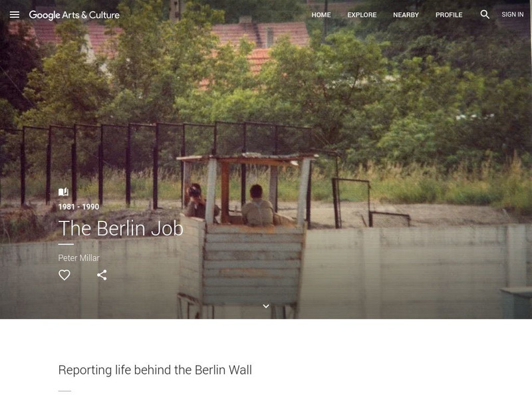
Task: Click the SIGN IN link
Action: click(512, 15)
